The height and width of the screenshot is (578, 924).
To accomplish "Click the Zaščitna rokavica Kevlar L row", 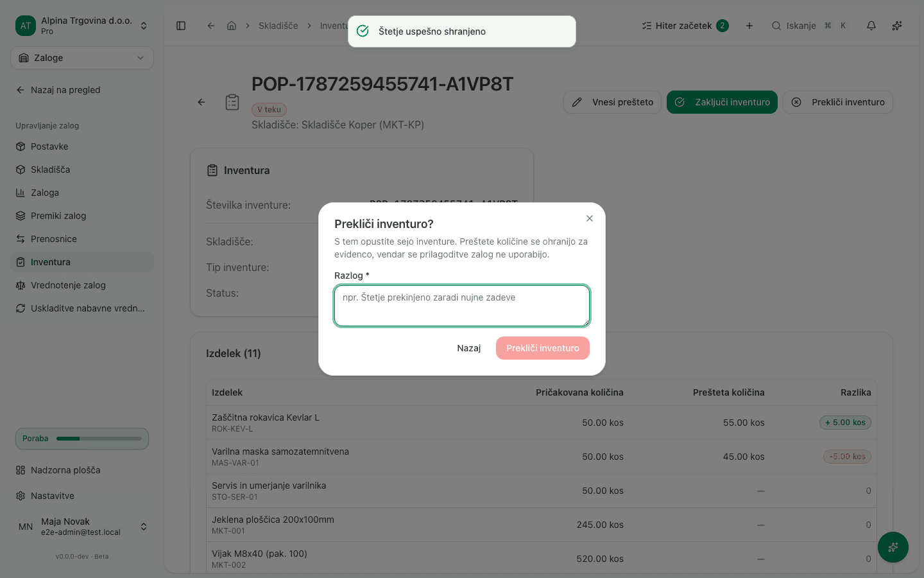I will pos(542,423).
